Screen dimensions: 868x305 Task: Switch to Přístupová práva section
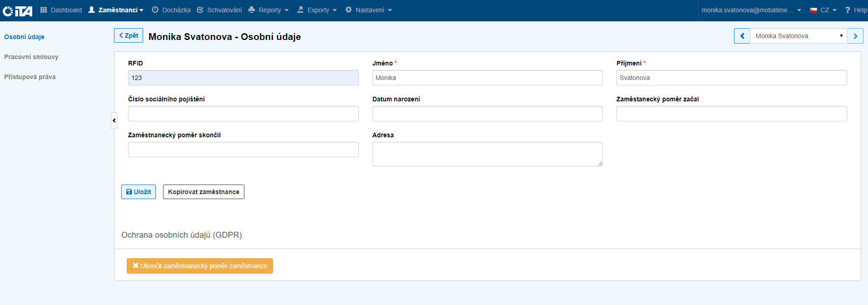(30, 77)
